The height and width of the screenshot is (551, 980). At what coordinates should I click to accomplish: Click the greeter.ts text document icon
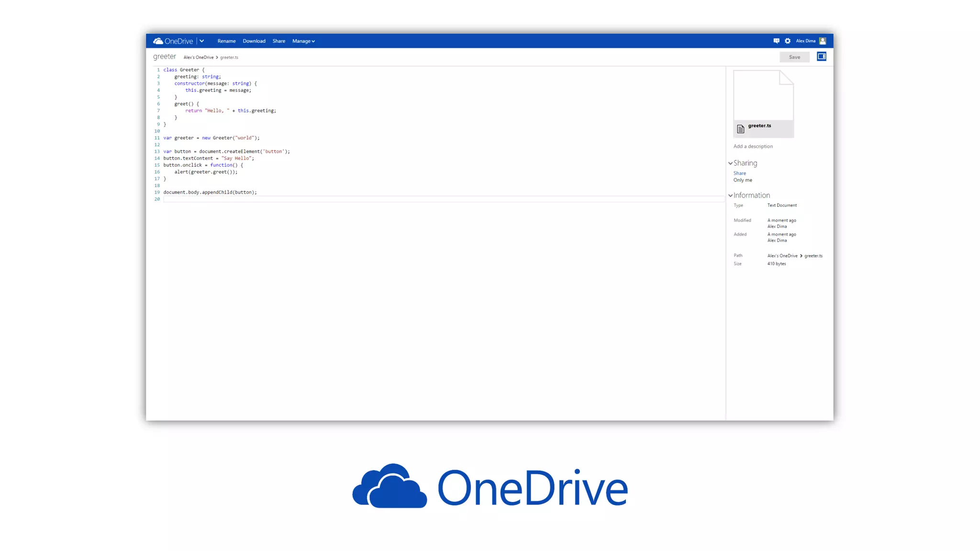point(741,129)
